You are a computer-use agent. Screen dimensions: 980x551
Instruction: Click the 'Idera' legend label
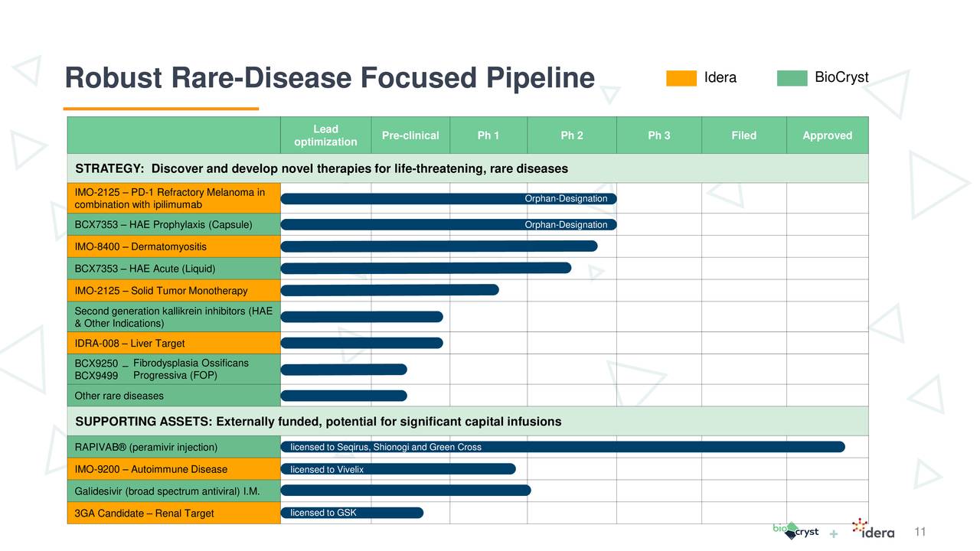720,78
